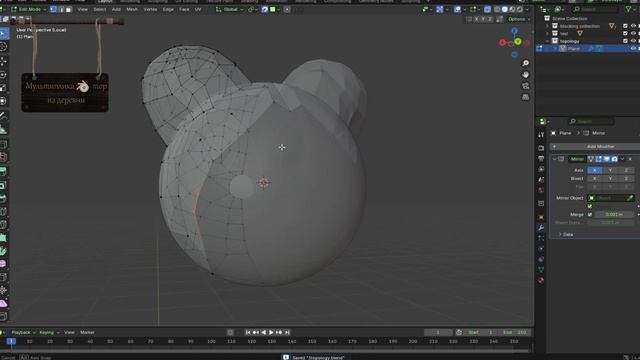
Task: Select the Move tool in left toolbar
Action: [3, 61]
